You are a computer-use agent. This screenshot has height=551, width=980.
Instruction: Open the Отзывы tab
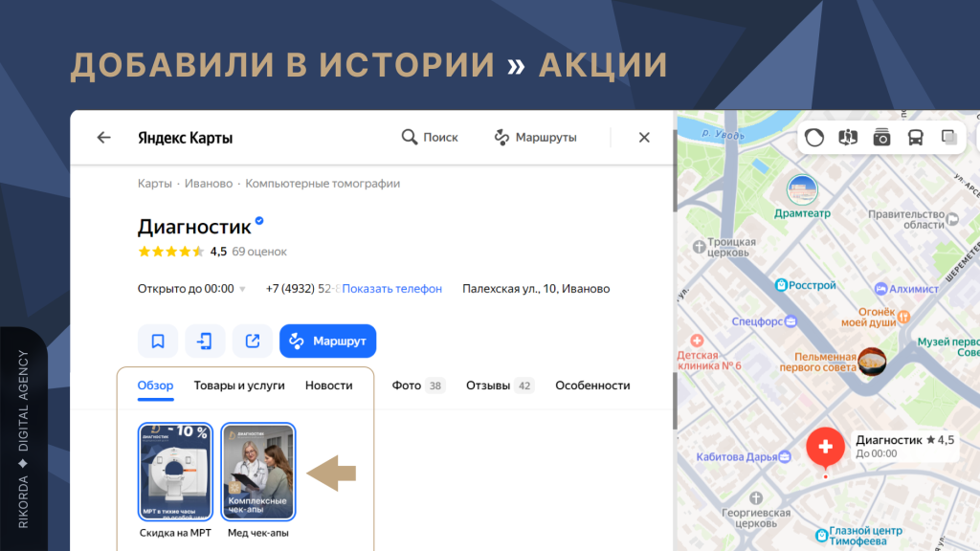pyautogui.click(x=500, y=386)
